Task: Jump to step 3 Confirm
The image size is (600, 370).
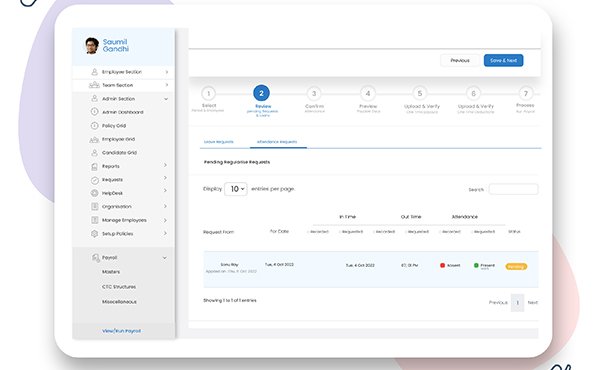Action: tap(314, 93)
